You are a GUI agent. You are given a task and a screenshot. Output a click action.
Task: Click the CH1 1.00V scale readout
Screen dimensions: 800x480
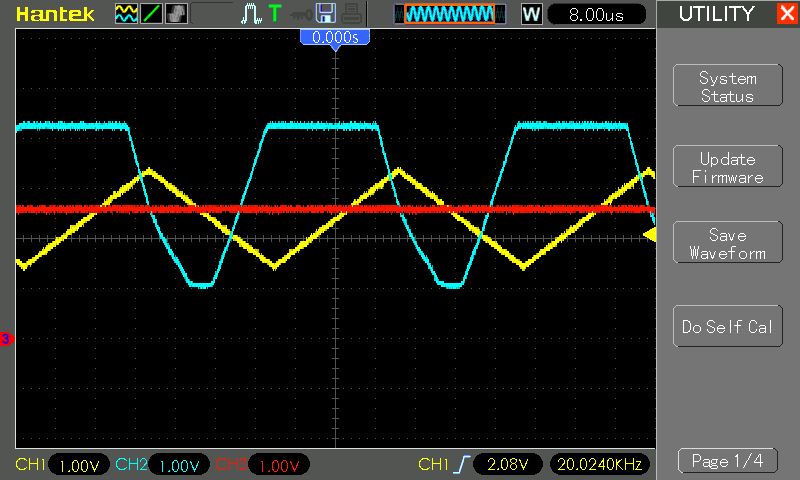(79, 465)
